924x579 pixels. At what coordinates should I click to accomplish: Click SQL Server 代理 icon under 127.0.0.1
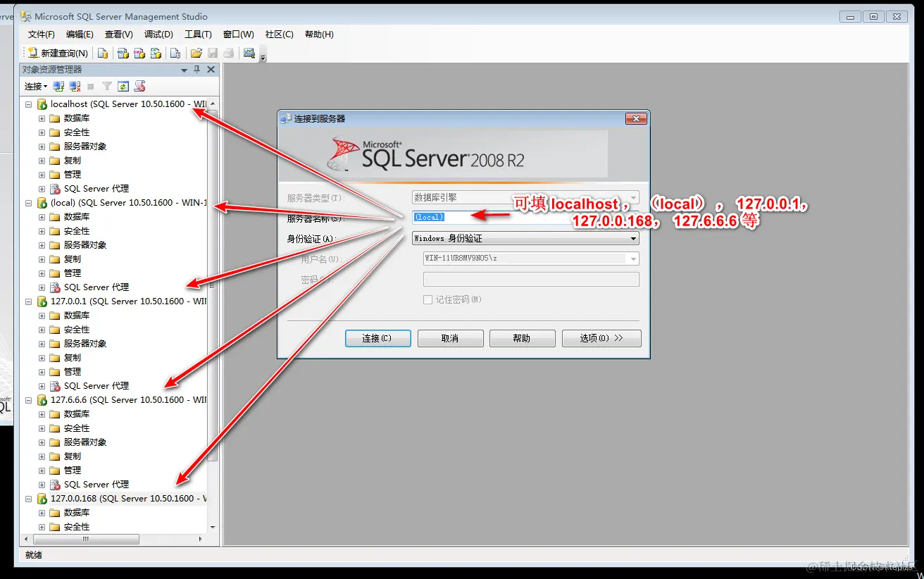point(55,386)
